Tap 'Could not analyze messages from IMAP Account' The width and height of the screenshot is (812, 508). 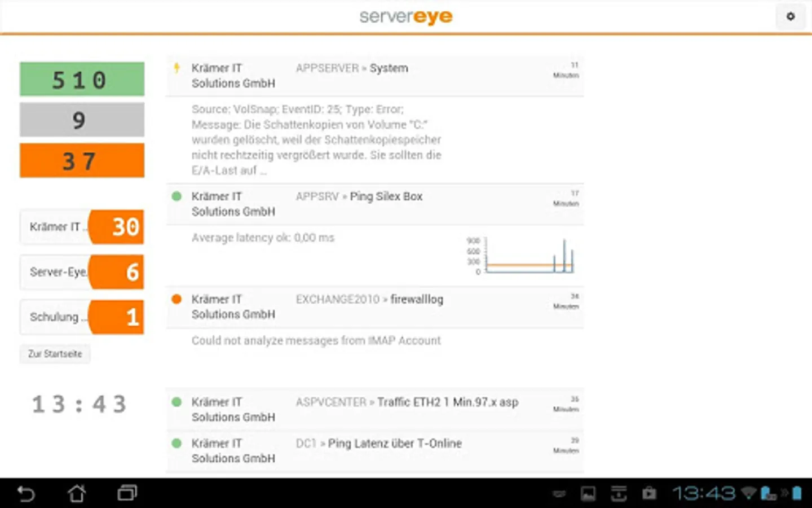click(x=316, y=340)
